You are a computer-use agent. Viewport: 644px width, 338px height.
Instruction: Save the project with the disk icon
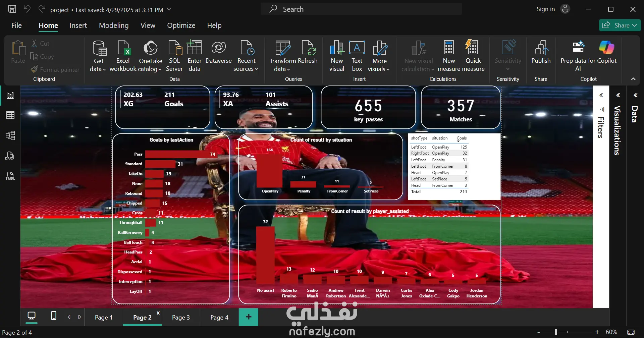pyautogui.click(x=12, y=9)
